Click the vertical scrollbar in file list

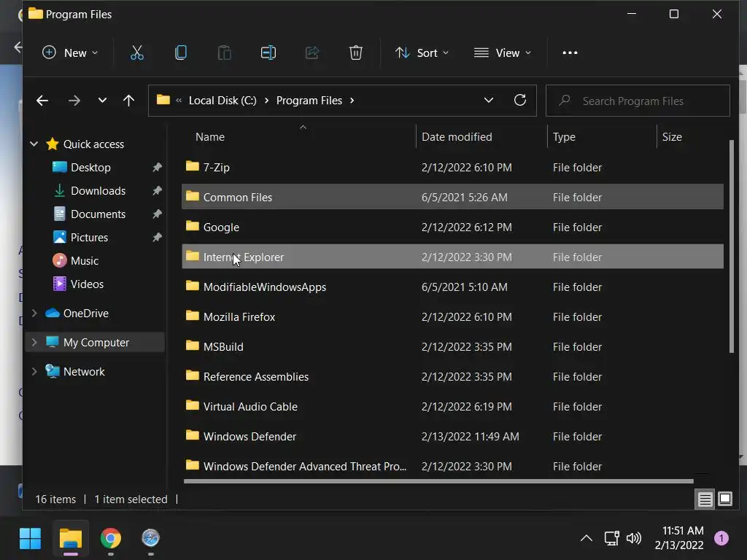coord(732,246)
